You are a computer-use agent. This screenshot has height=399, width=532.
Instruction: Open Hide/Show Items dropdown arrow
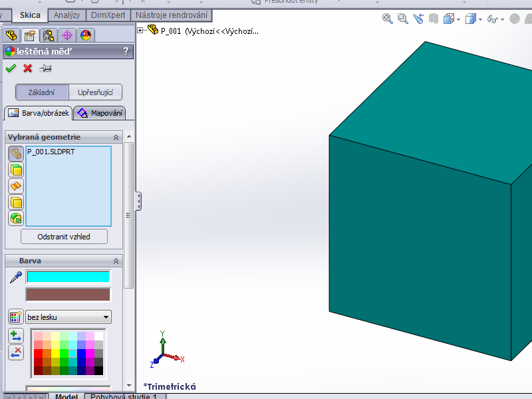[503, 20]
